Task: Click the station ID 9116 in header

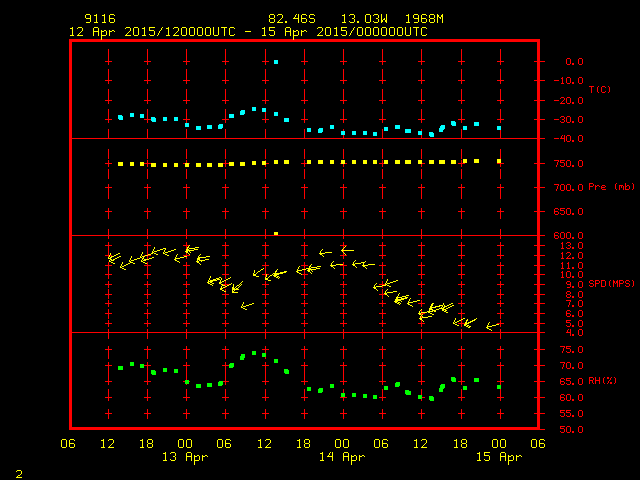Action: pyautogui.click(x=100, y=19)
